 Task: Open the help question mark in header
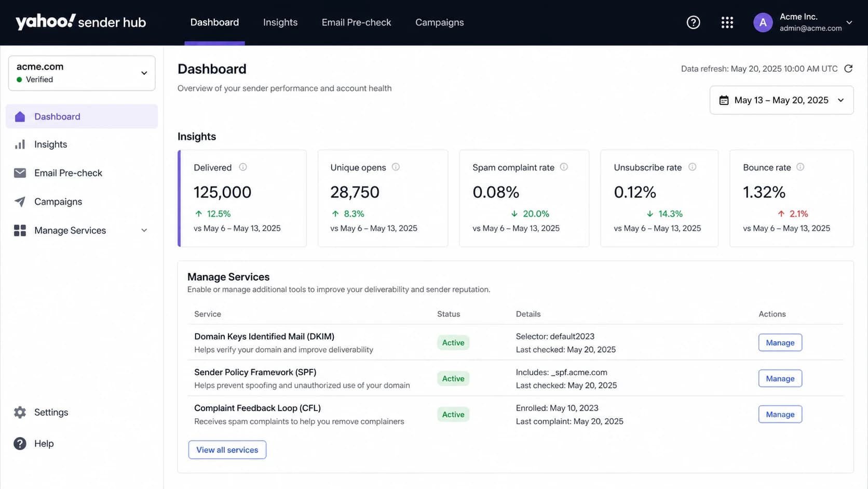tap(693, 22)
